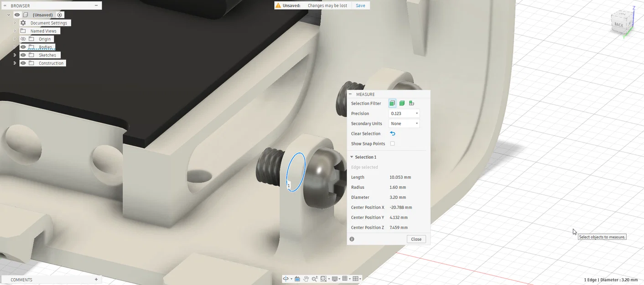The height and width of the screenshot is (285, 644).
Task: Click Center Position Y value 4.132 mm
Action: [x=399, y=217]
